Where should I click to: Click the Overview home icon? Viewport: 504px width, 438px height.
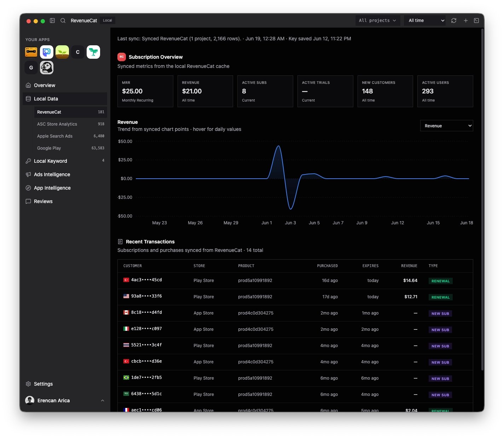tap(28, 85)
